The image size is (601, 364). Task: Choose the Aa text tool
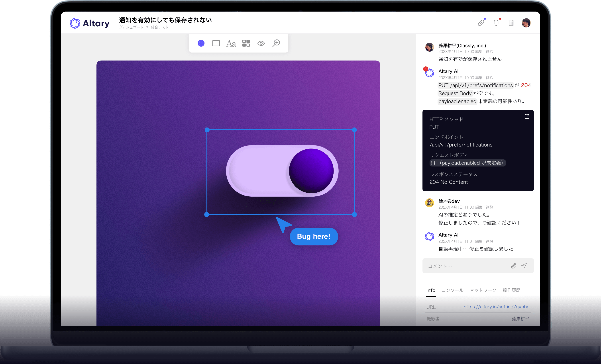coord(231,44)
